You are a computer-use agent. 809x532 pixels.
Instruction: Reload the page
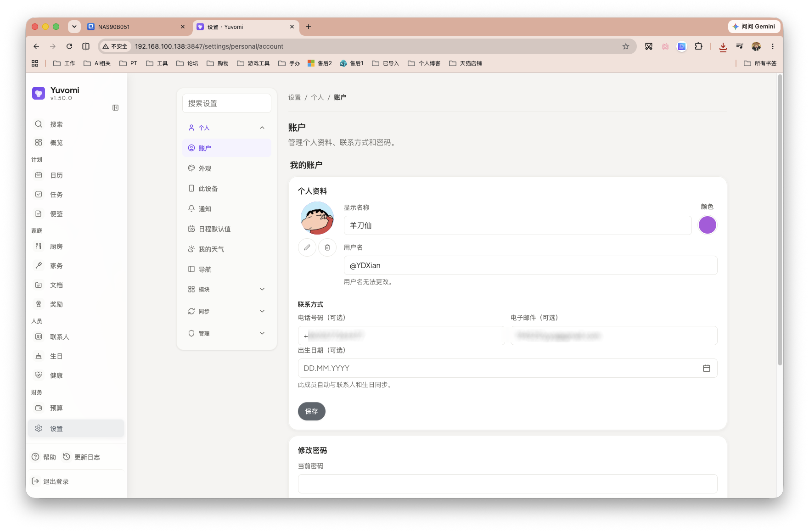click(69, 46)
